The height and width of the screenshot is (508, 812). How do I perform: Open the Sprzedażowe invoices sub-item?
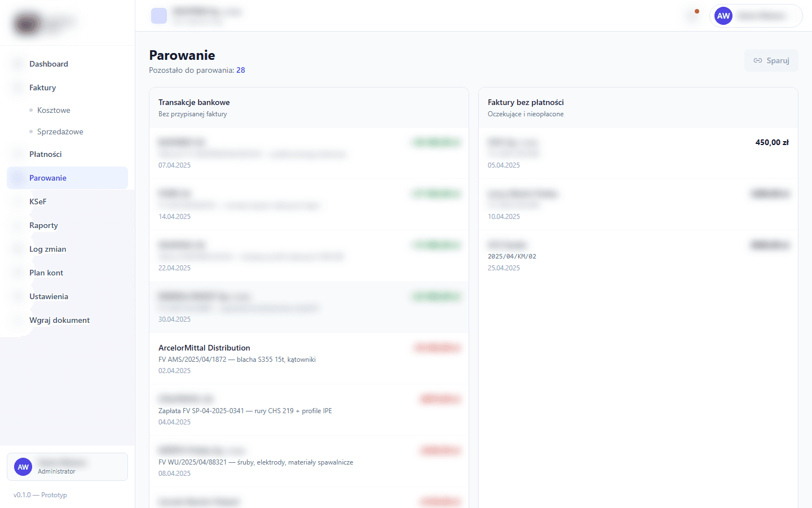click(60, 132)
